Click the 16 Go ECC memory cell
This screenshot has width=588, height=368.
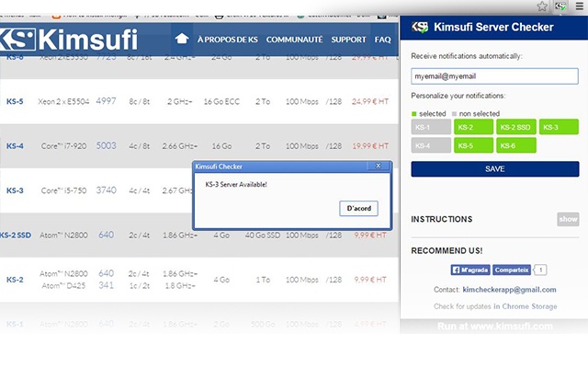pyautogui.click(x=221, y=101)
